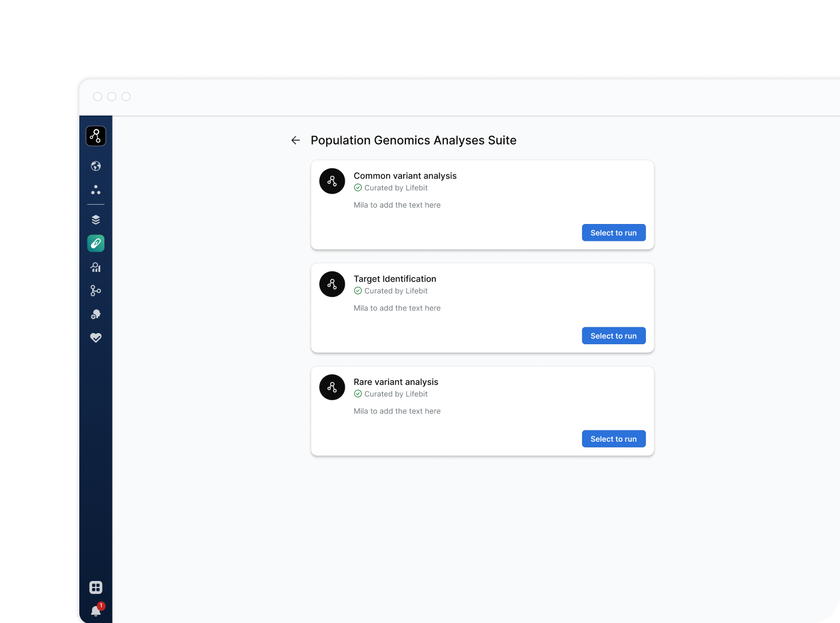This screenshot has width=840, height=623.
Task: Open the globe icon in sidebar
Action: 96,166
